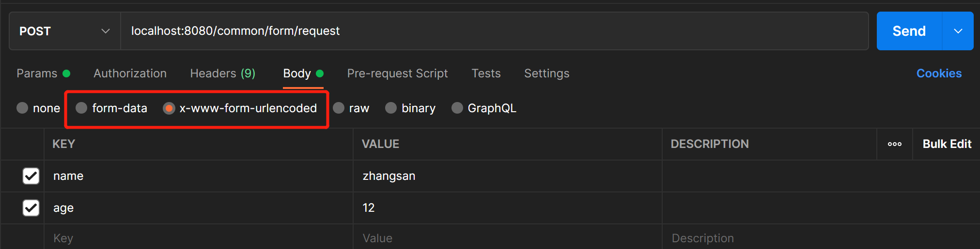Uncheck the name row checkbox
The width and height of the screenshot is (980, 249).
coord(31,176)
